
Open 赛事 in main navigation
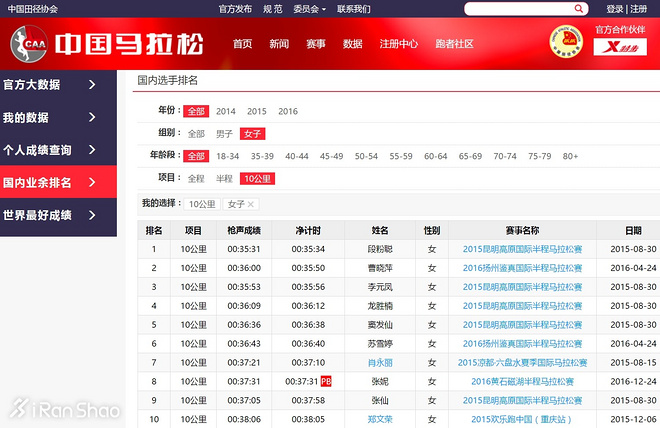click(x=316, y=44)
